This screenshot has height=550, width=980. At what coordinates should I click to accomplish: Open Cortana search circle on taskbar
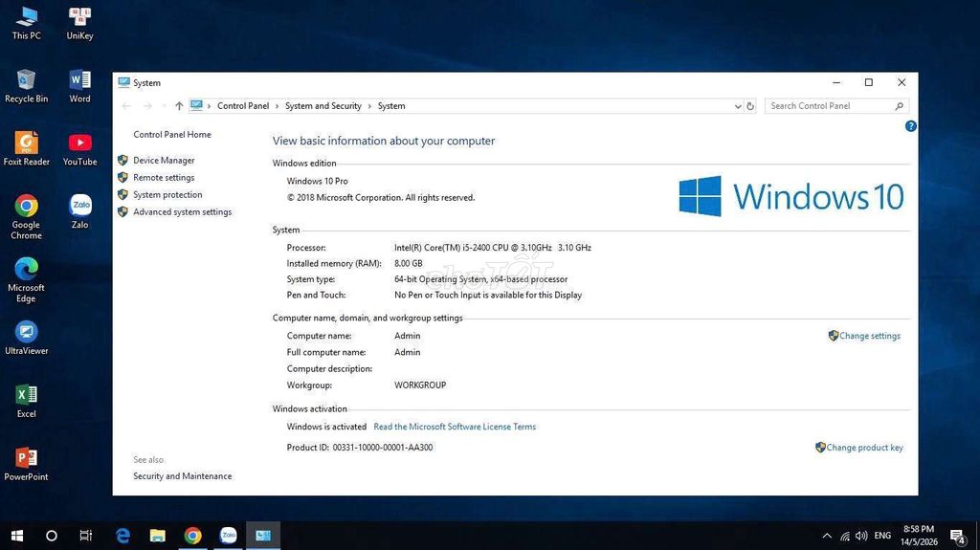[x=52, y=536]
